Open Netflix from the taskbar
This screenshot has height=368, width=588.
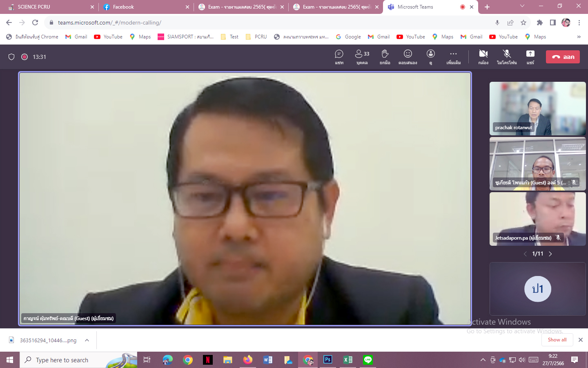208,360
